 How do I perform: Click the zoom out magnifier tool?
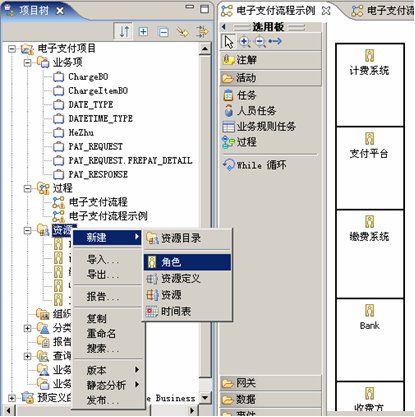[260, 42]
